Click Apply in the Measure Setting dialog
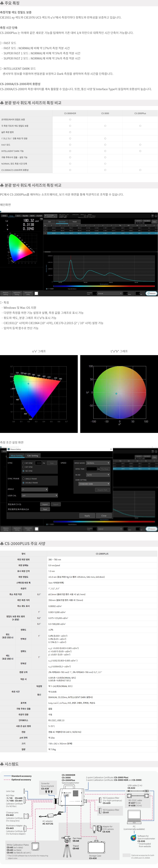 coord(87,516)
